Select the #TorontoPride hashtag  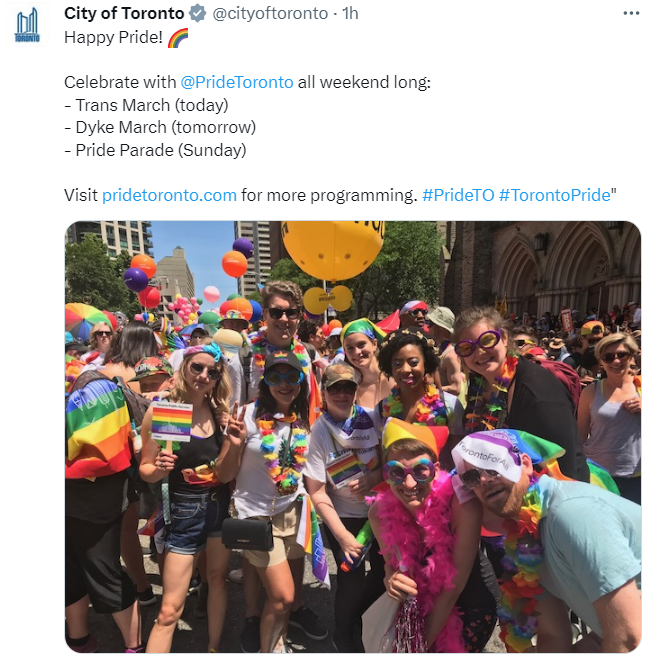coord(555,195)
